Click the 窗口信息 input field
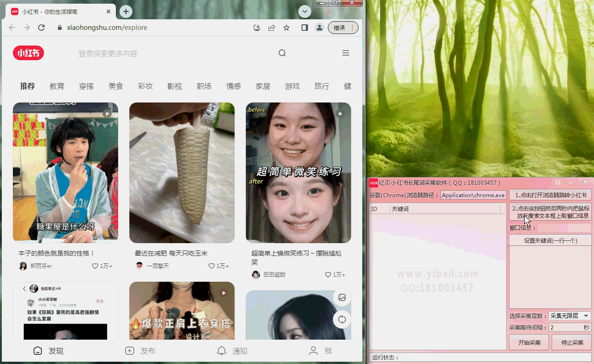Image resolution: width=594 pixels, height=364 pixels. (x=564, y=228)
